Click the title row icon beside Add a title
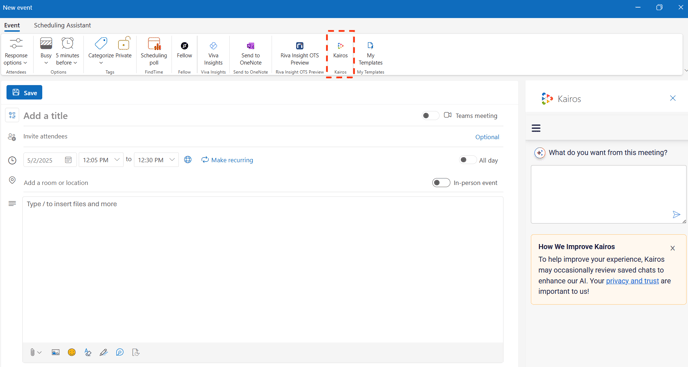Image resolution: width=688 pixels, height=367 pixels. pyautogui.click(x=12, y=115)
